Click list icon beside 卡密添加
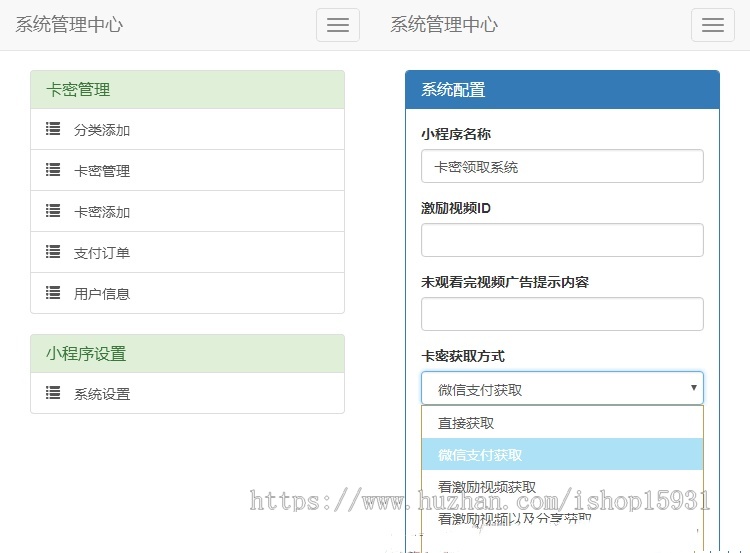Image resolution: width=750 pixels, height=553 pixels. pos(53,211)
